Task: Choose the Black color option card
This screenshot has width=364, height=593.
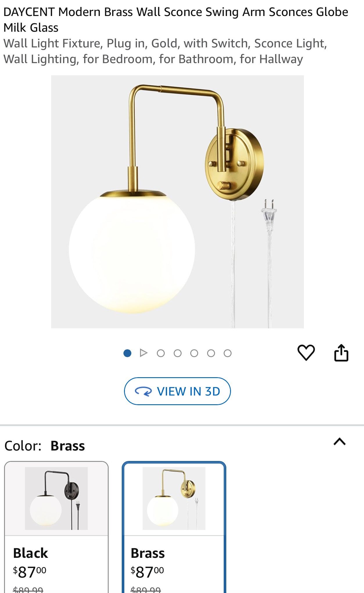Action: 56,527
